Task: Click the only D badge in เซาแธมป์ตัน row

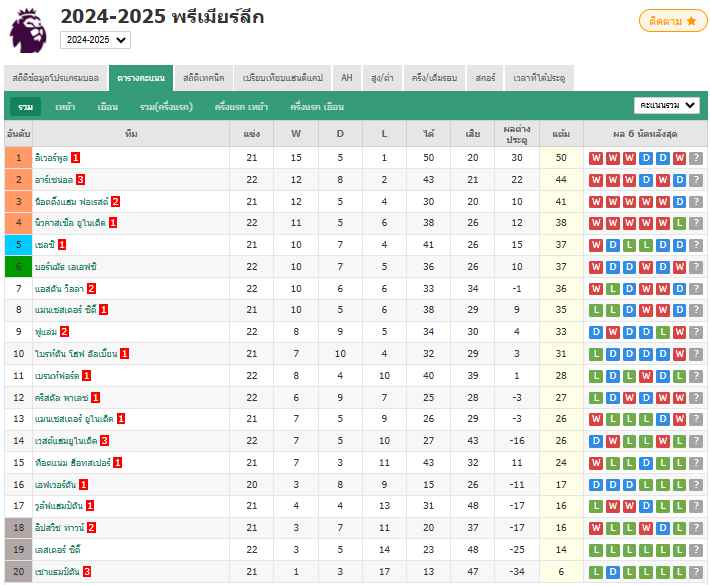Action: pyautogui.click(x=613, y=572)
